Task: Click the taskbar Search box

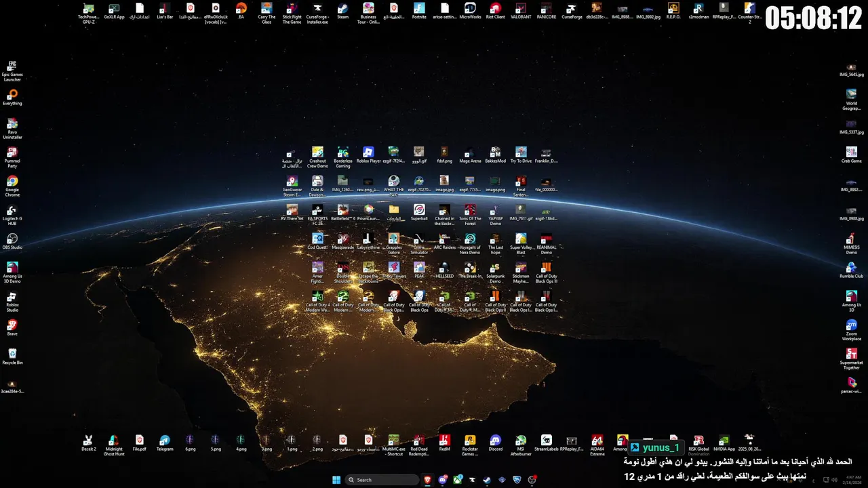Action: point(382,480)
